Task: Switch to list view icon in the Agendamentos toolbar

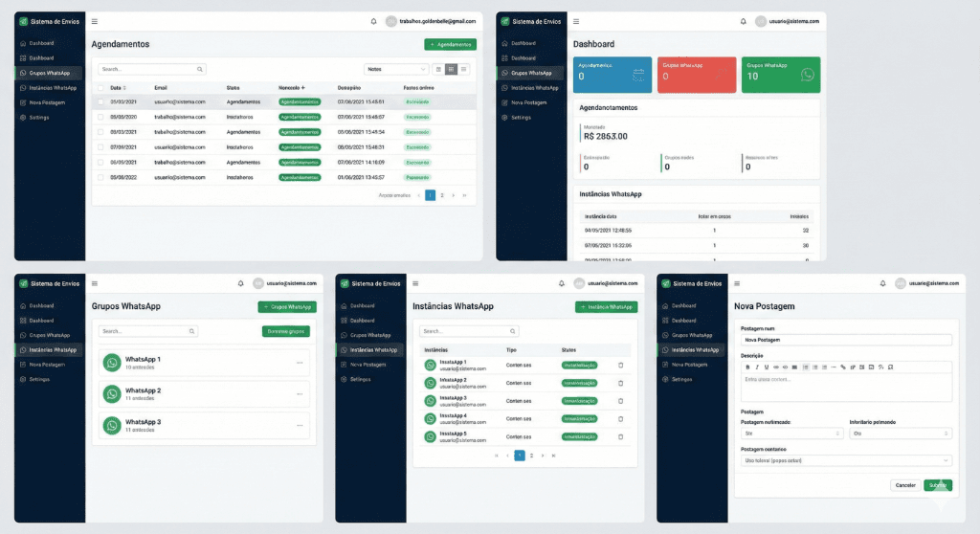Action: [464, 70]
